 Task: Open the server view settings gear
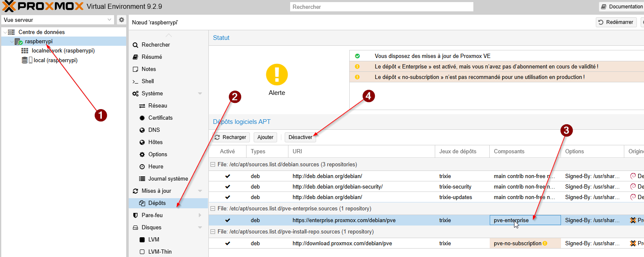tap(121, 20)
